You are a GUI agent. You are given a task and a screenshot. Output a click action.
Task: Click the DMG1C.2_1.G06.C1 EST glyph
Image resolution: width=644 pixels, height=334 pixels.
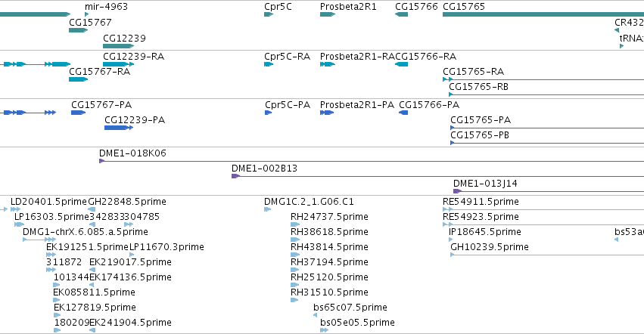(267, 209)
